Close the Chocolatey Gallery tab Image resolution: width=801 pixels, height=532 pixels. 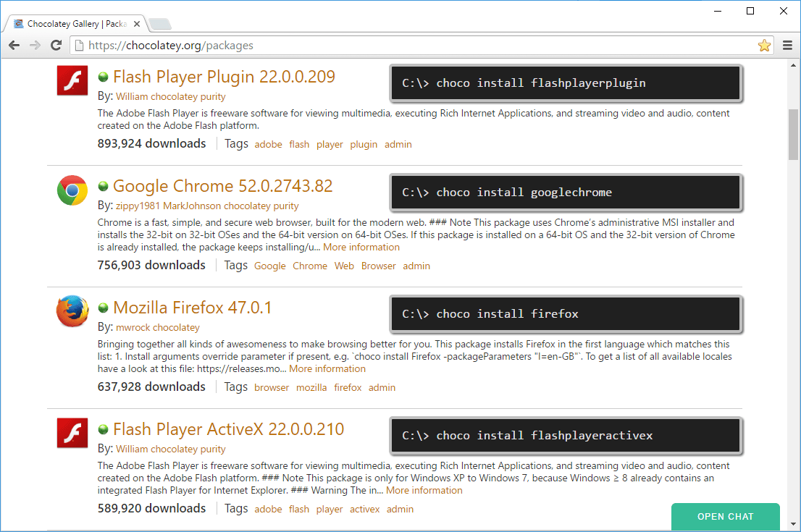pos(136,24)
